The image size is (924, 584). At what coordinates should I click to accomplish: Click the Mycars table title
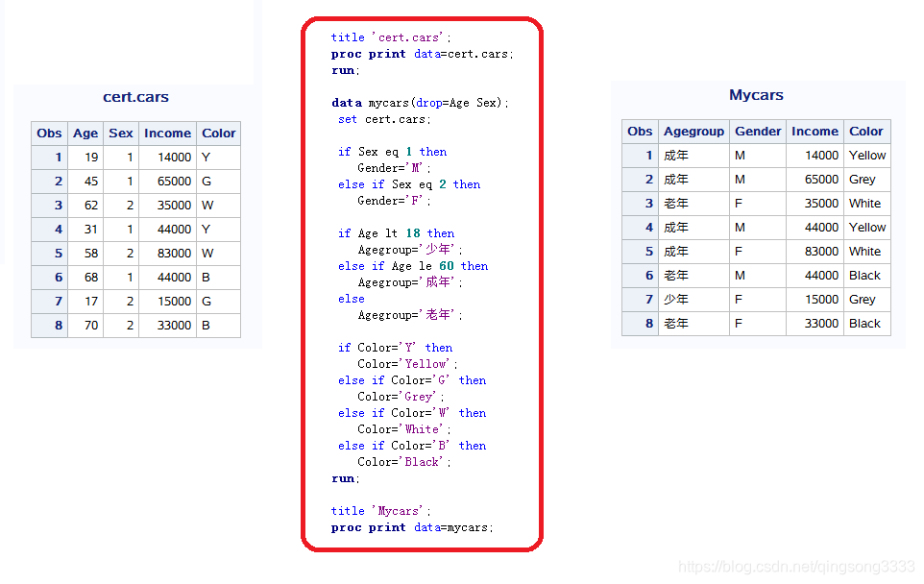[x=756, y=95]
